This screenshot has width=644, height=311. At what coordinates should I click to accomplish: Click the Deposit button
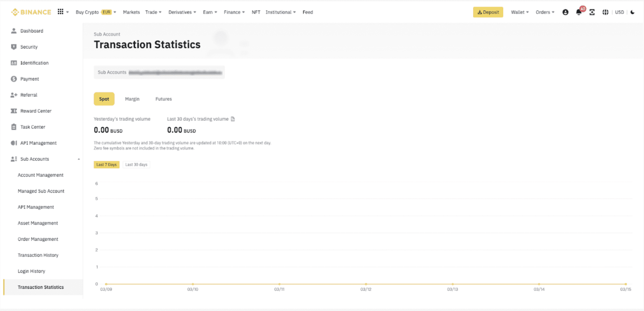pos(488,12)
